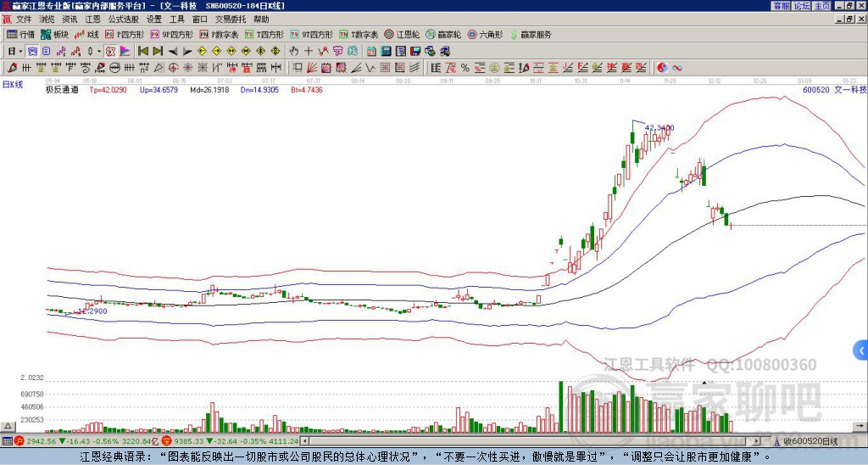The image size is (868, 465).
Task: Click the infinity symbol icon
Action: (x=677, y=68)
